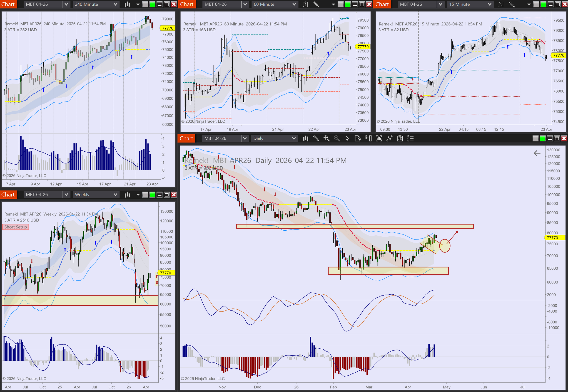
Task: Click back arrow on Daily chart
Action: click(537, 153)
